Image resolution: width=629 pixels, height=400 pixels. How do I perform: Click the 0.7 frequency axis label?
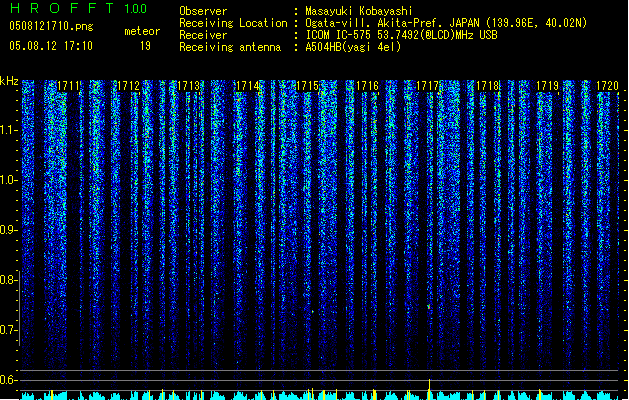point(8,330)
